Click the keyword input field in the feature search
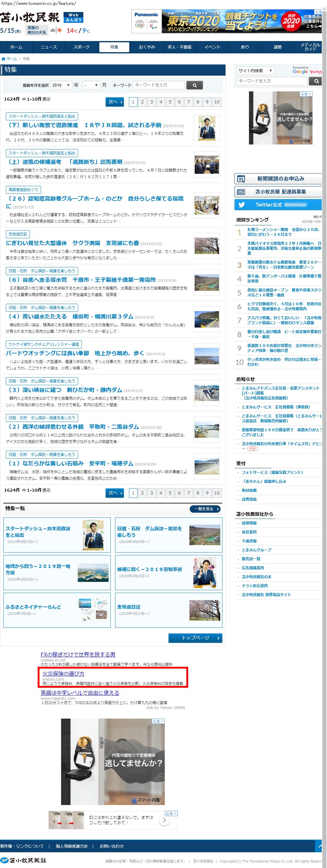The width and height of the screenshot is (327, 868). 159,85
